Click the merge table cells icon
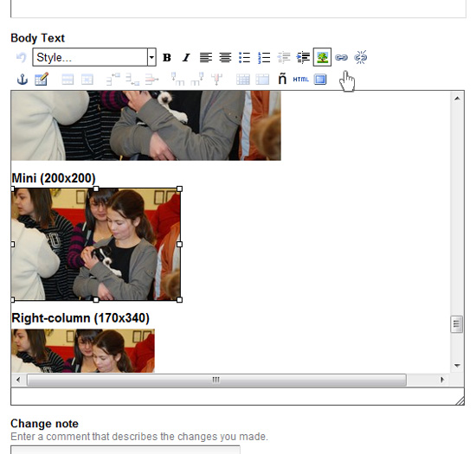The height and width of the screenshot is (454, 476). [262, 80]
